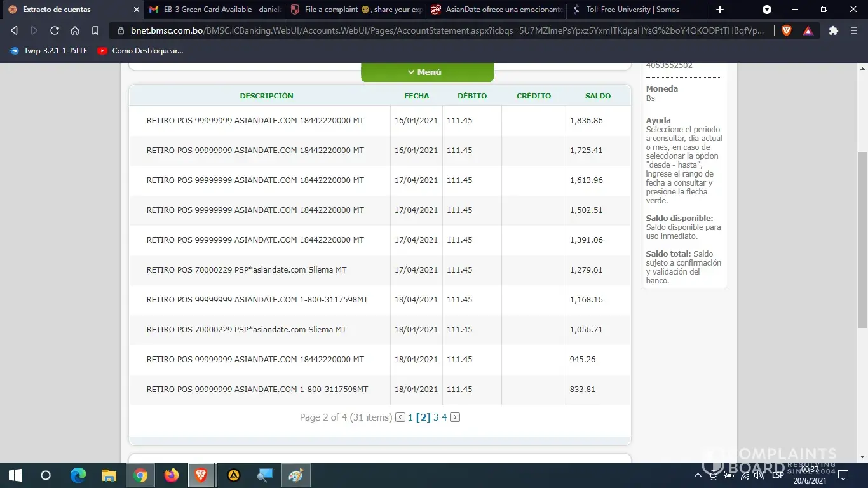Click the Brave Rewards triangle icon
The width and height of the screenshot is (868, 488).
click(x=808, y=30)
